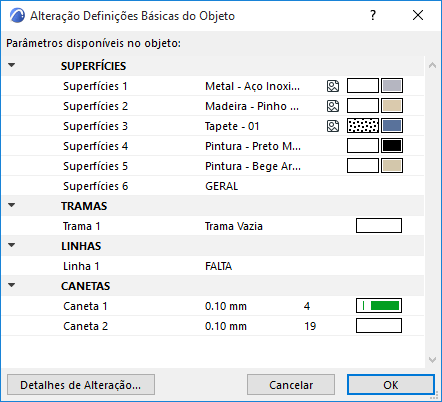Select Pintura - Preto M... surface value

click(x=253, y=146)
